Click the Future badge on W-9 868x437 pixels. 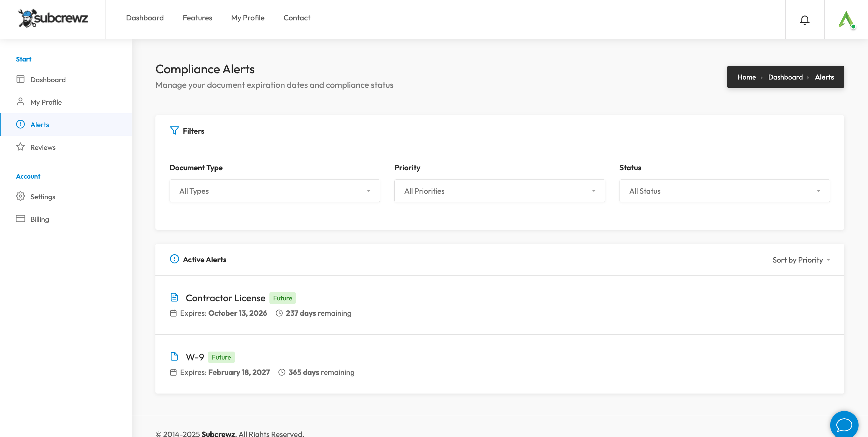(x=221, y=357)
